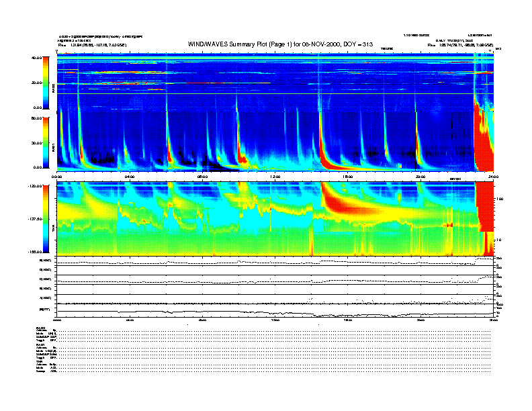This screenshot has width=532, height=411.
Task: Click the WIND/WAVES Summary Plot title
Action: pyautogui.click(x=280, y=44)
